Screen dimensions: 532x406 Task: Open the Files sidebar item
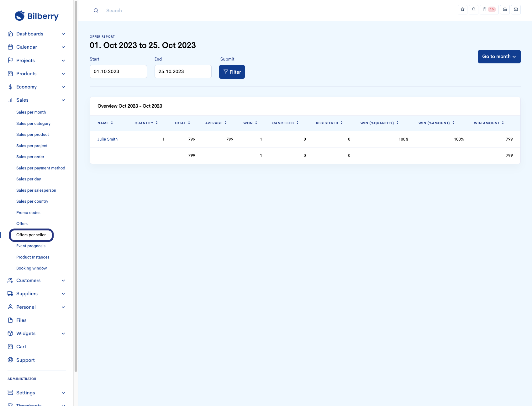[x=21, y=320]
